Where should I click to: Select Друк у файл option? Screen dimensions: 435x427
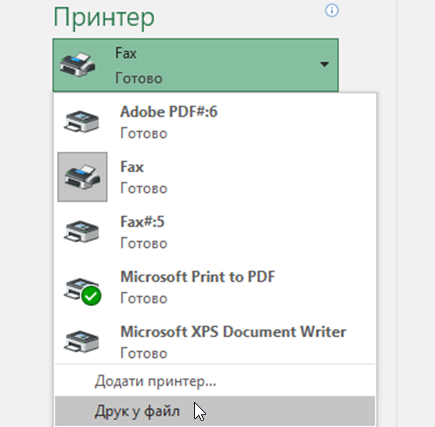tap(215, 411)
